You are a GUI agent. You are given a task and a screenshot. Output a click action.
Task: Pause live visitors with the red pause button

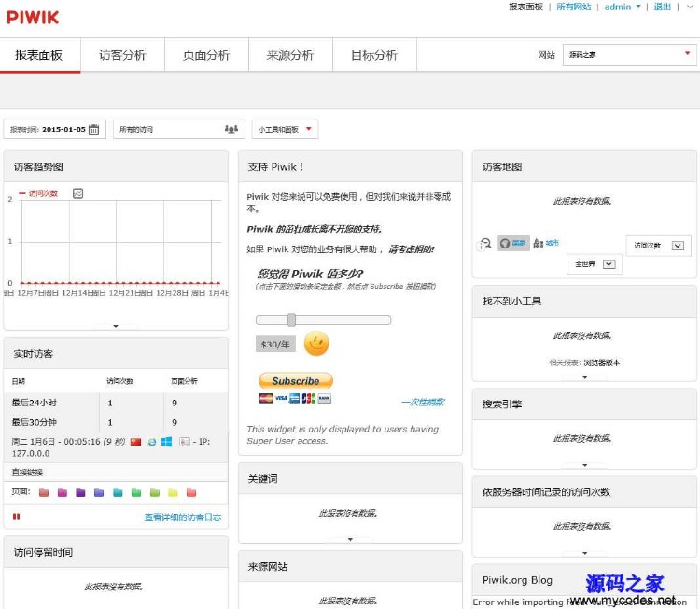tap(17, 517)
